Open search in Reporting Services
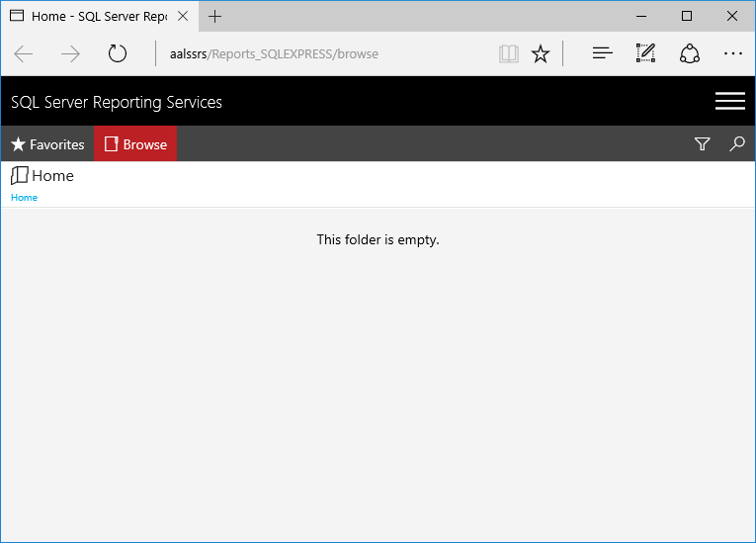This screenshot has height=543, width=756. pos(736,143)
